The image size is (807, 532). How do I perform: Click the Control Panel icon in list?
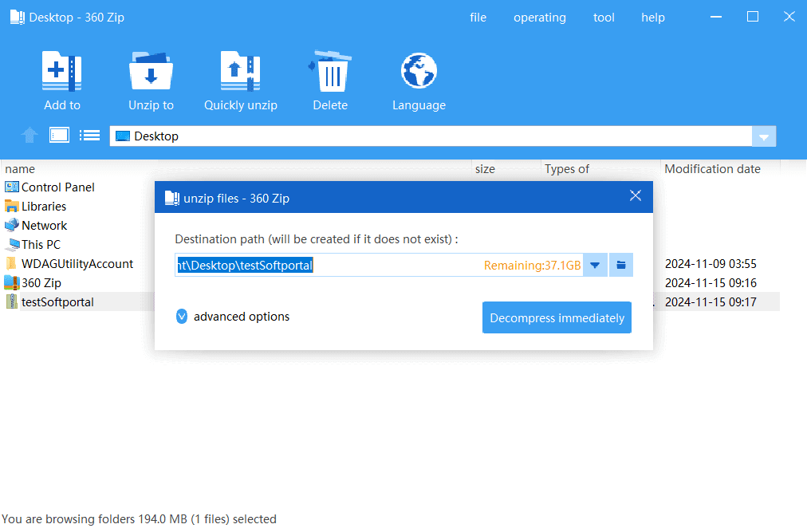(12, 187)
